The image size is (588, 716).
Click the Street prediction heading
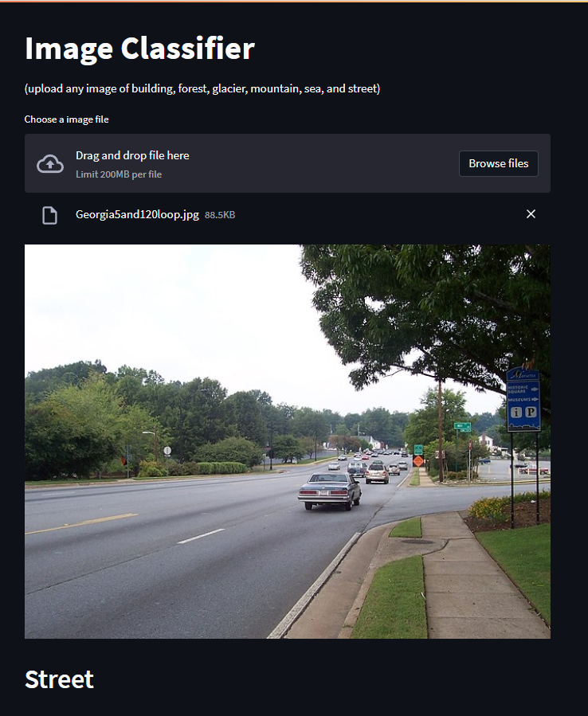tap(59, 679)
